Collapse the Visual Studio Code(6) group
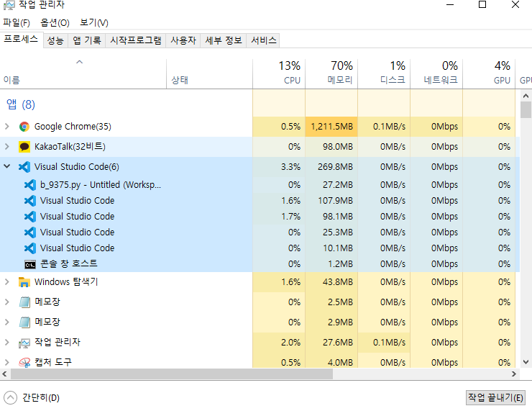The height and width of the screenshot is (411, 532). 6,166
